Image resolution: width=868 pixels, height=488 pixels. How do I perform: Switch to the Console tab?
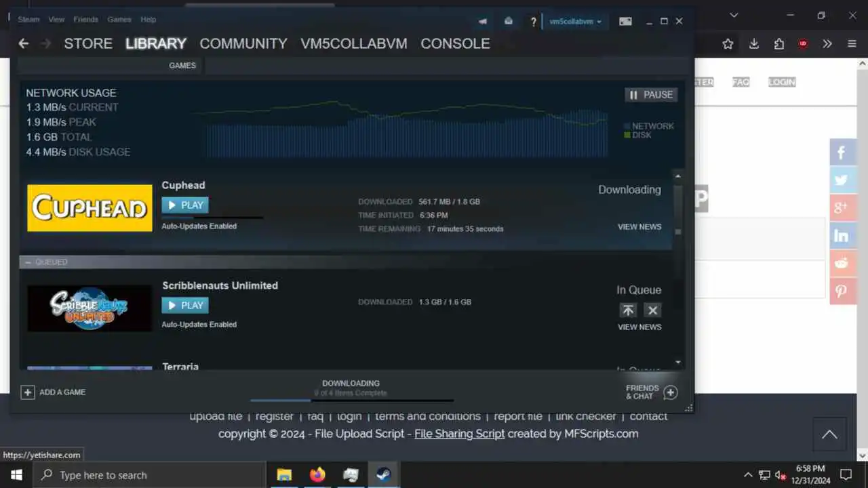pos(455,43)
